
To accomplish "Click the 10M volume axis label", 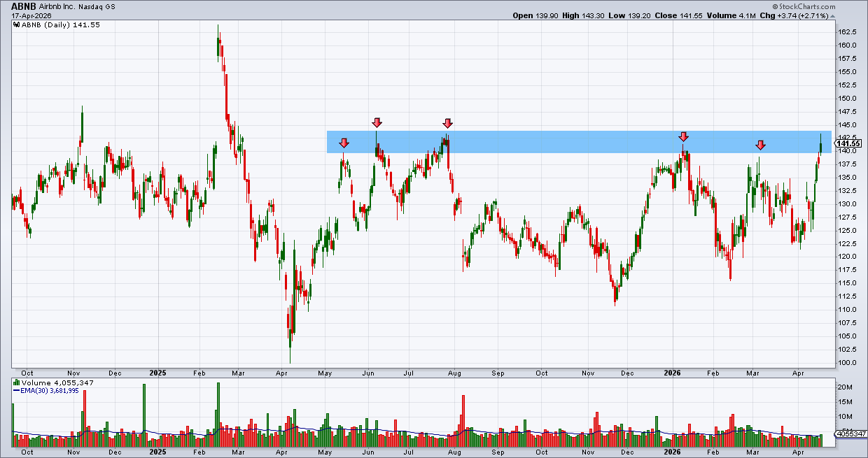I will tap(845, 417).
